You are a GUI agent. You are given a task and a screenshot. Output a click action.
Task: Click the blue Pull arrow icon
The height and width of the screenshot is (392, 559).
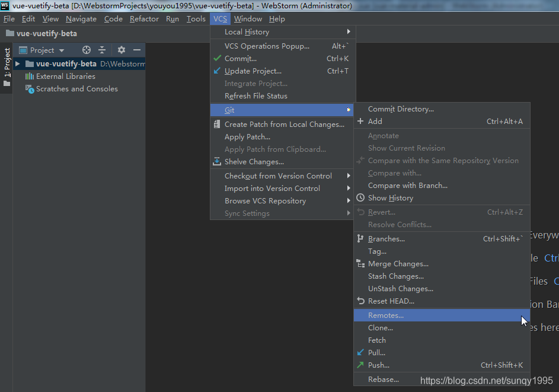tap(360, 352)
